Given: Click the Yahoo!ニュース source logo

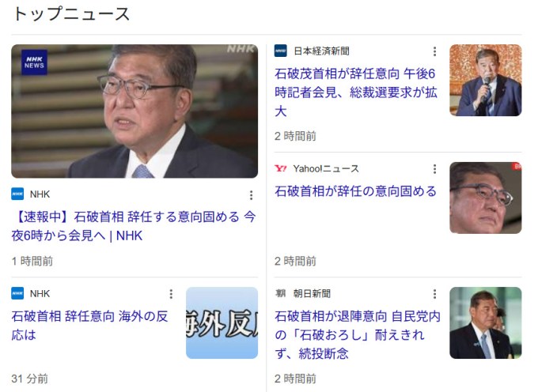Looking at the screenshot, I should click(280, 168).
